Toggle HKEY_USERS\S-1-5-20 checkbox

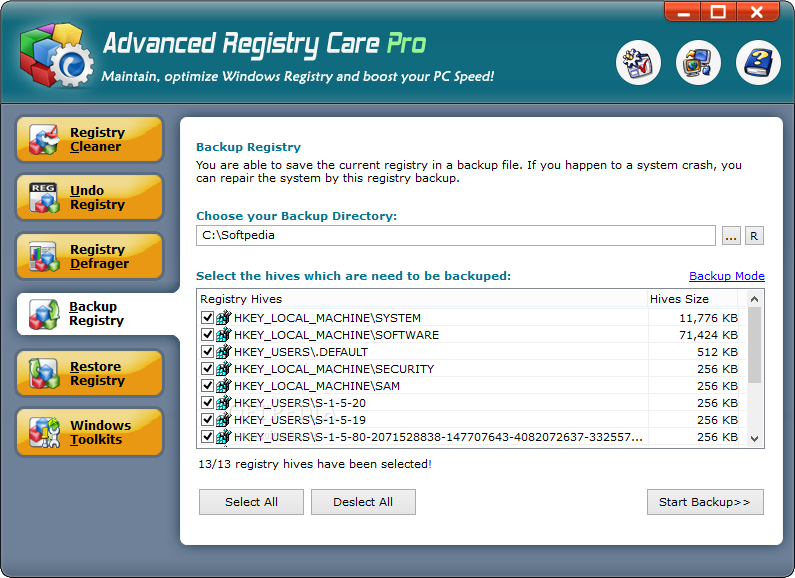point(207,403)
